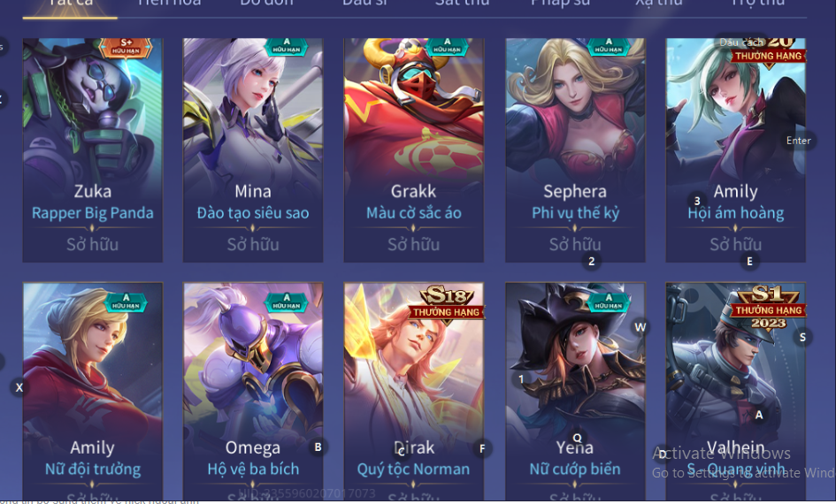Choose the Sephera Phi vụ thế kỷ card

coord(575,149)
